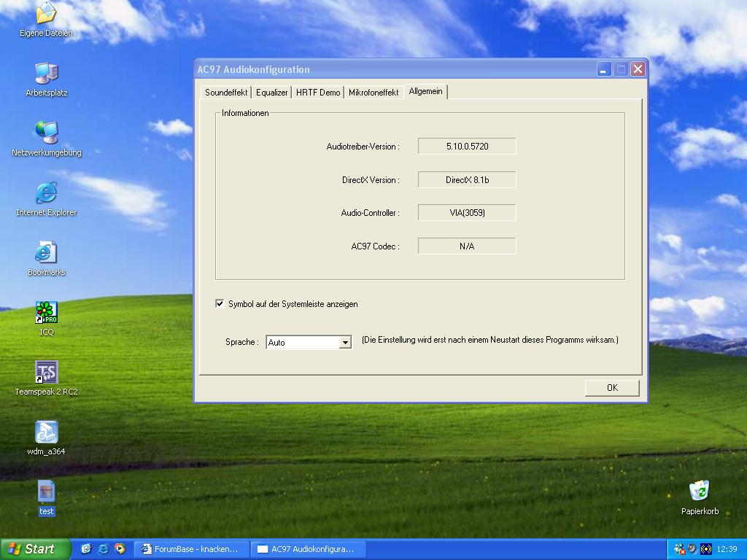
Task: Click the DirectX 8.1b version field
Action: (x=467, y=179)
